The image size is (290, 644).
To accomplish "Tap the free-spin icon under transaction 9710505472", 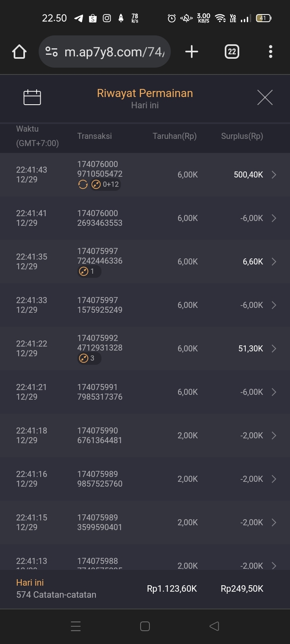I will tap(83, 185).
